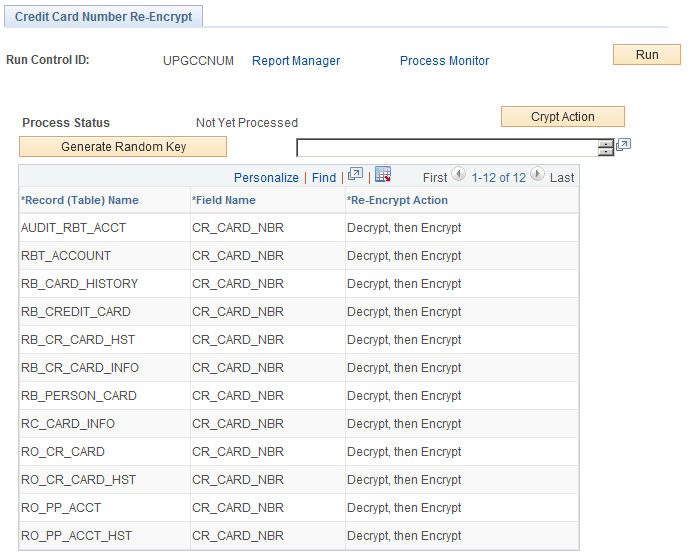Download grid to spreadsheet icon
Viewport: 689px width, 557px height.
pyautogui.click(x=383, y=174)
